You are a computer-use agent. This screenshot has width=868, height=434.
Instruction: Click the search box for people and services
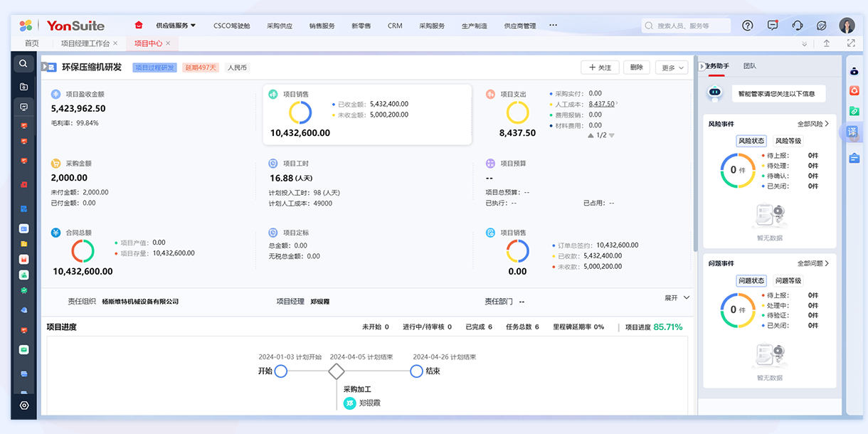click(x=686, y=26)
